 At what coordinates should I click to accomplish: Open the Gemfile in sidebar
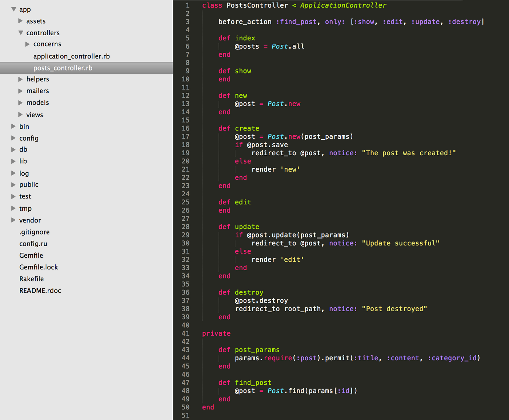pos(31,255)
